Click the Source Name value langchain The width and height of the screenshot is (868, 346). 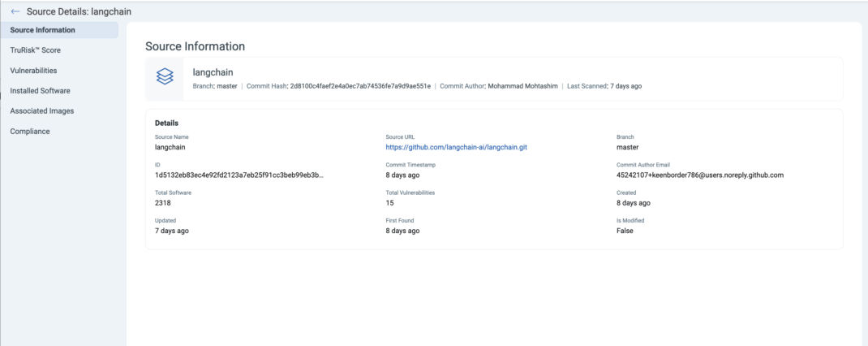(170, 148)
